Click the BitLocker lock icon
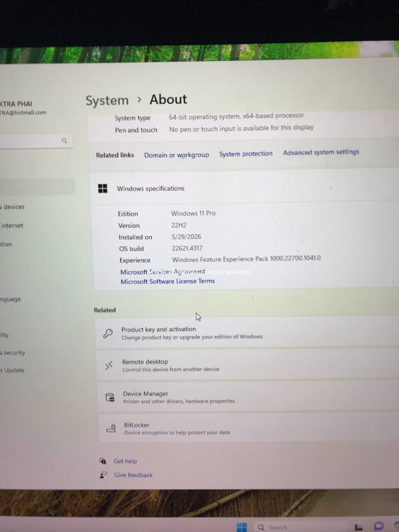The image size is (399, 532). (111, 428)
